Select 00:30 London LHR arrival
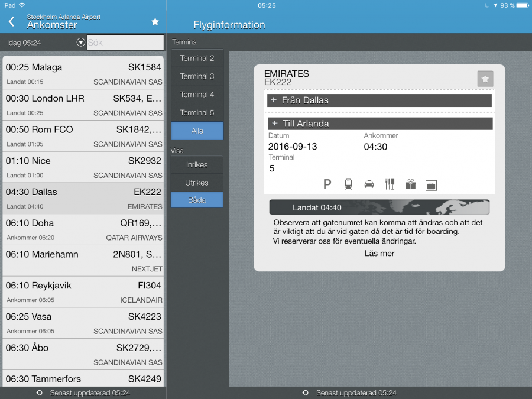Image resolution: width=532 pixels, height=399 pixels. pyautogui.click(x=83, y=105)
